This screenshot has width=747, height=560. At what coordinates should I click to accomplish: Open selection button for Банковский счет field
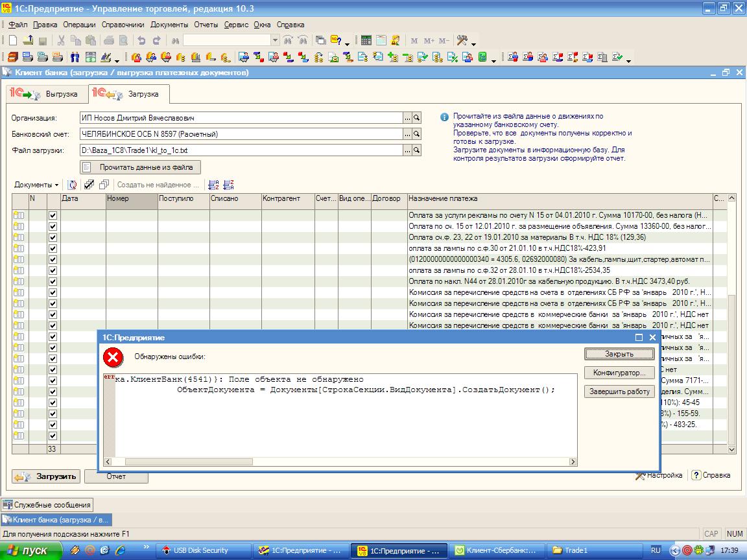tap(407, 134)
